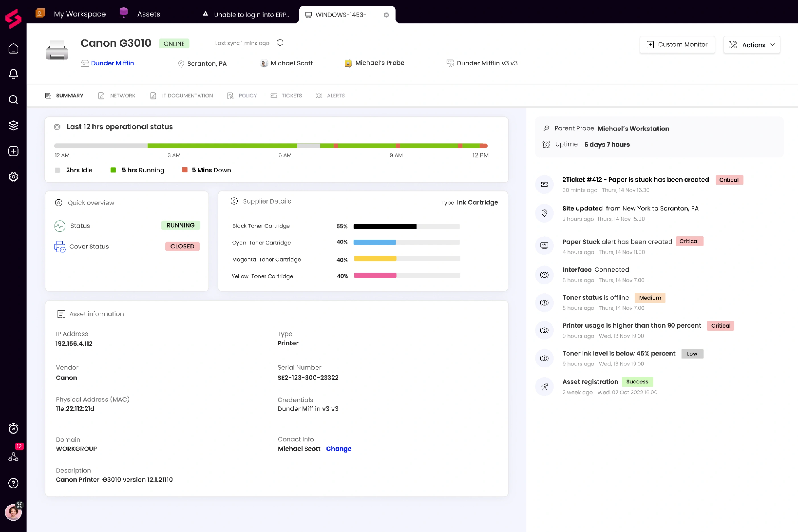This screenshot has height=532, width=798.
Task: Click Magenta Toner Cartridge level bar
Action: coord(407,258)
